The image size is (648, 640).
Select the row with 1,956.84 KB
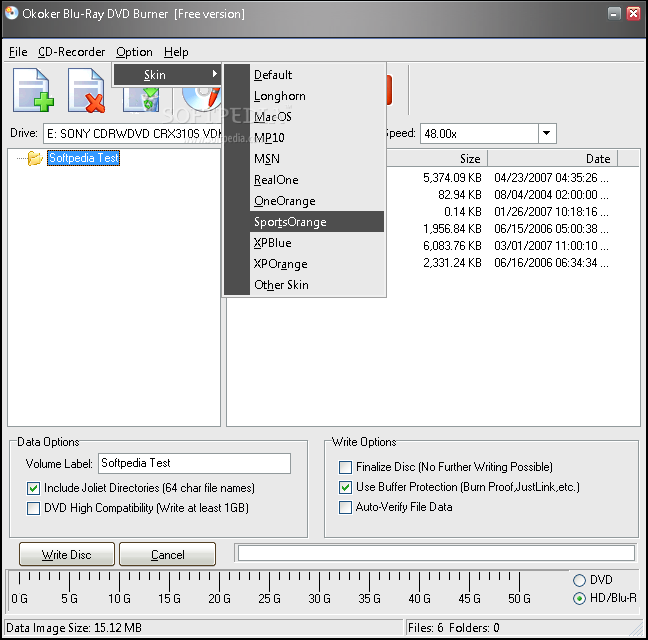(512, 228)
